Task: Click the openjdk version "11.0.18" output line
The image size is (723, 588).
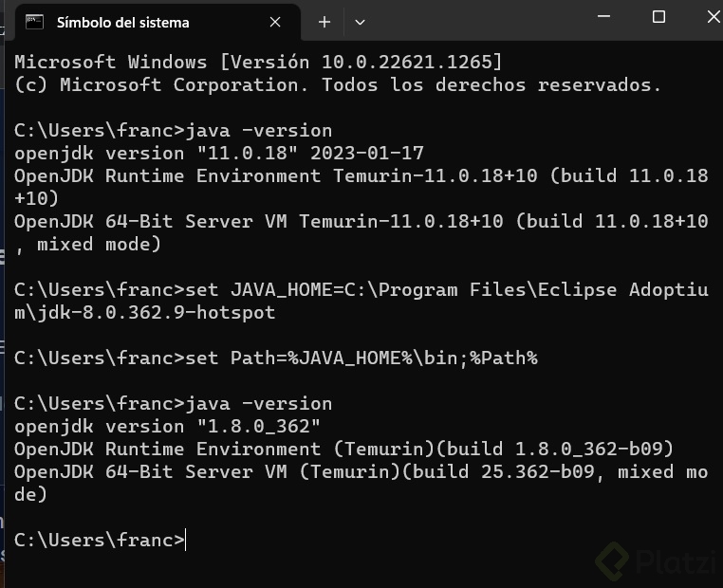Action: click(219, 154)
